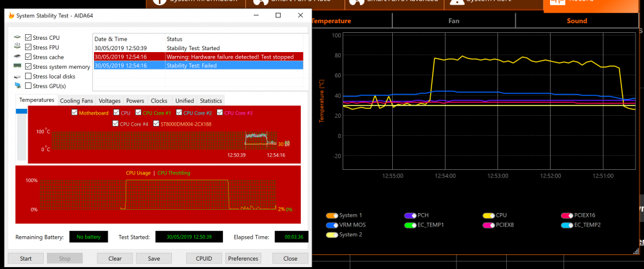Toggle the EC_TEMP1 sensor switch
644x269 pixels.
(x=410, y=225)
